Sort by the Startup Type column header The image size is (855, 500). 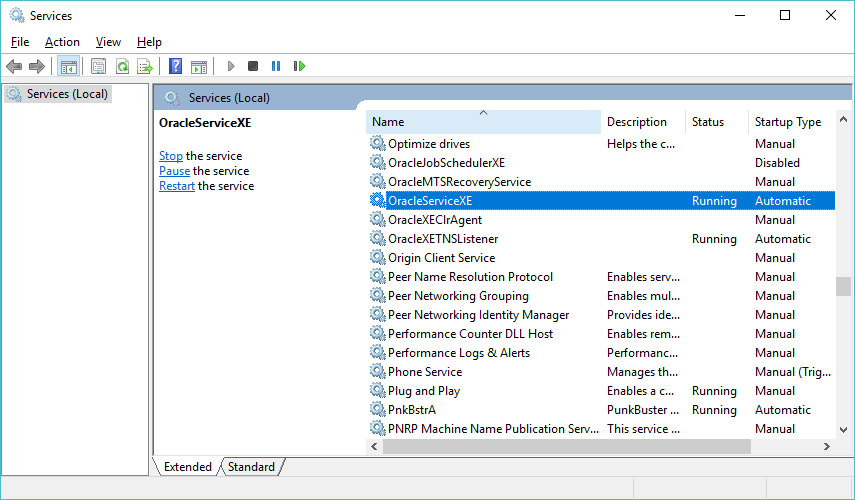point(791,122)
